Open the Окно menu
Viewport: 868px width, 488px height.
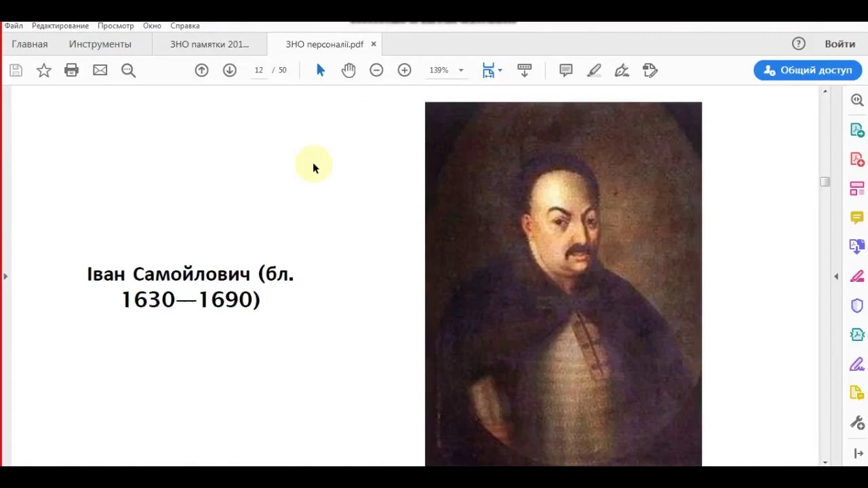[x=152, y=26]
